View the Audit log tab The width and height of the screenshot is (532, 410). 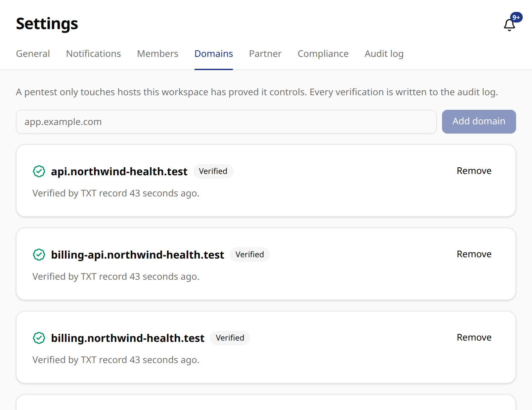pos(384,54)
